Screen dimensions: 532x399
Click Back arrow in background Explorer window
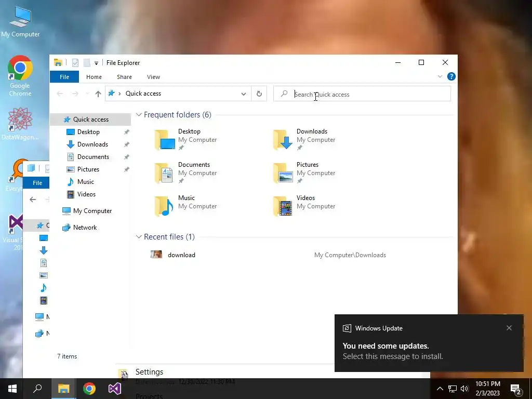click(x=33, y=199)
